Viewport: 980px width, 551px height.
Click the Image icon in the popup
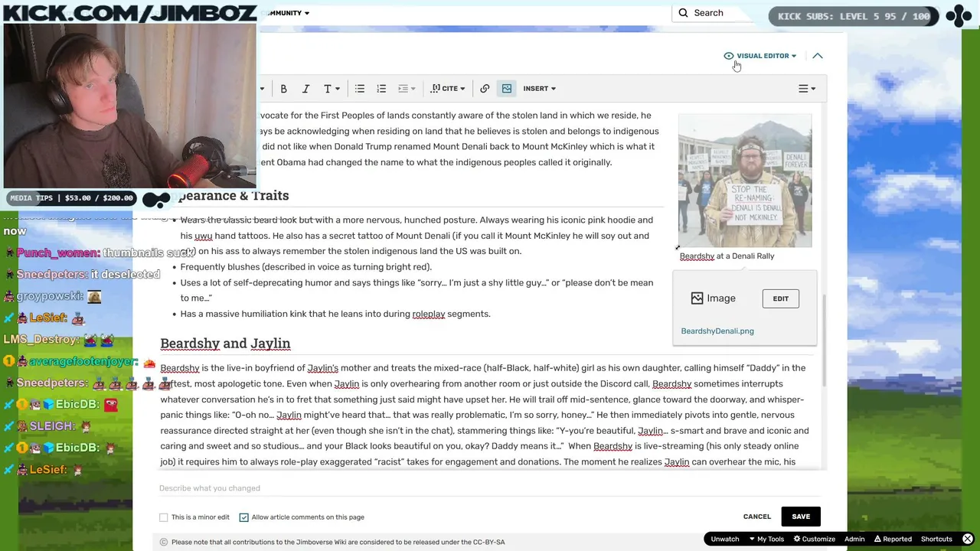(x=697, y=298)
